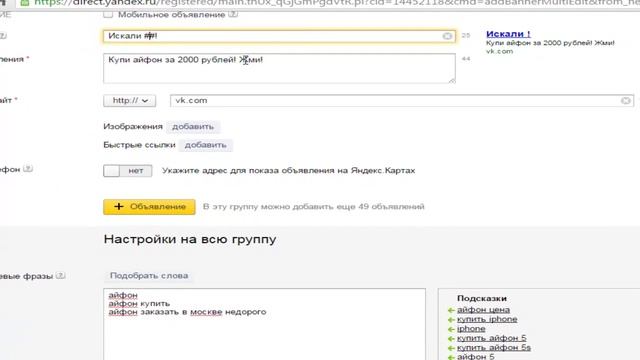Click the green arrow next to айфон цена
Viewport: 640px width, 360px height.
(x=451, y=310)
